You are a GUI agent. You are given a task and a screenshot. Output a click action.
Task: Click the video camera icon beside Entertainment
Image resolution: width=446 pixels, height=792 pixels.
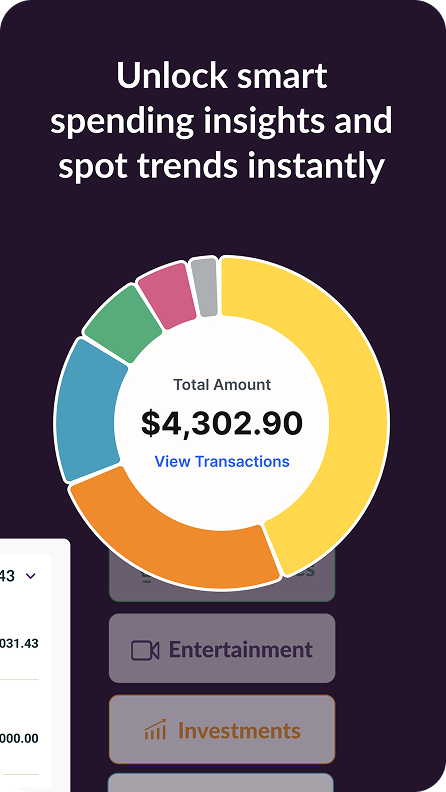point(145,650)
